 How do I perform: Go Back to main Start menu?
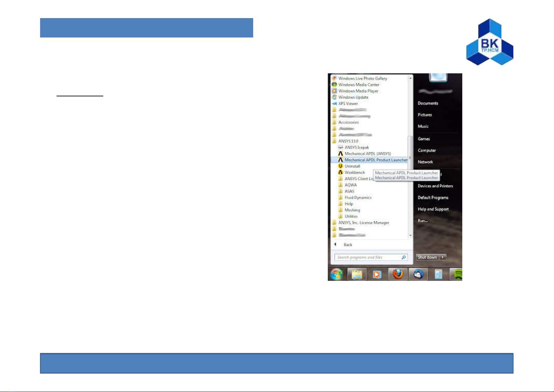[x=344, y=245]
